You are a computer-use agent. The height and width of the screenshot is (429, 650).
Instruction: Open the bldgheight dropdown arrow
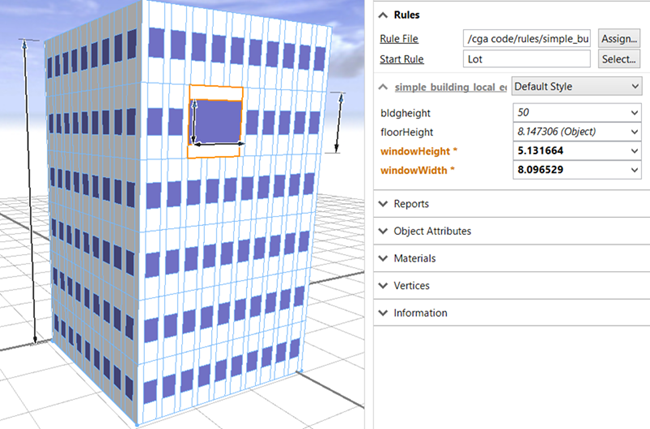pos(633,112)
